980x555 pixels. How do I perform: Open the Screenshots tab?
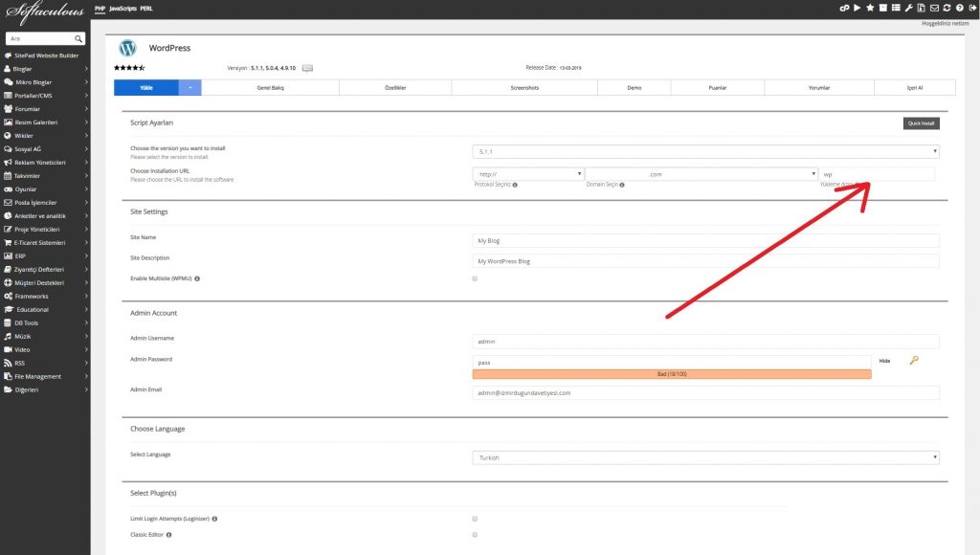coord(524,88)
